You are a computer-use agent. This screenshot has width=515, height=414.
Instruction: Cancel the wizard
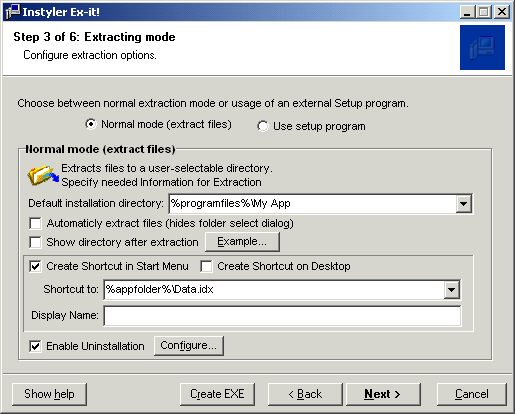pyautogui.click(x=472, y=394)
